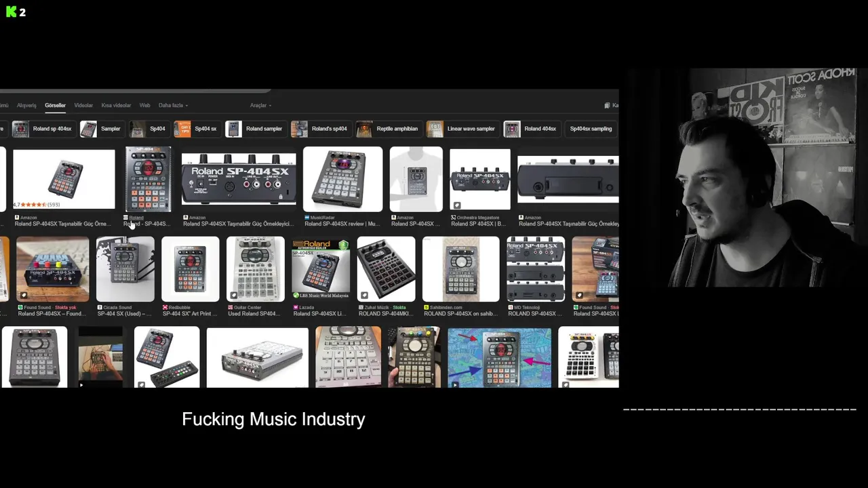Switch to the Web tab
This screenshot has width=868, height=488.
tap(144, 105)
